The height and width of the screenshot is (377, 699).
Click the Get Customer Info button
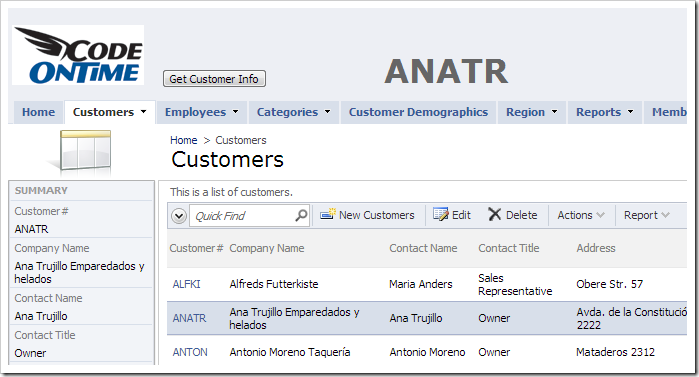pos(214,79)
